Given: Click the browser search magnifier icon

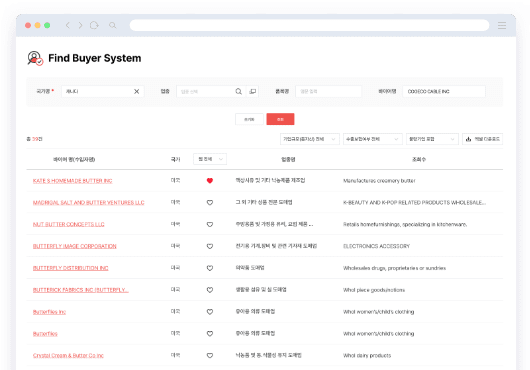Looking at the screenshot, I should click(113, 25).
